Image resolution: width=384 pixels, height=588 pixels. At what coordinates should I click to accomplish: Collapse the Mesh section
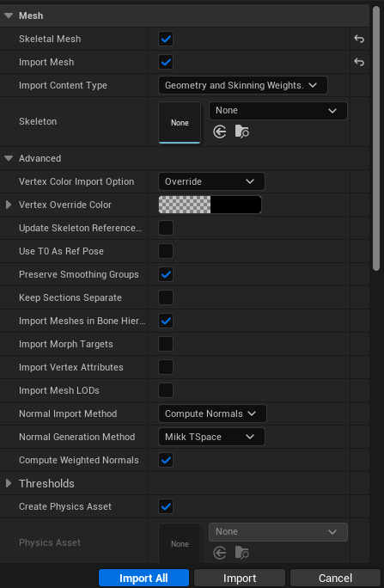pyautogui.click(x=9, y=15)
